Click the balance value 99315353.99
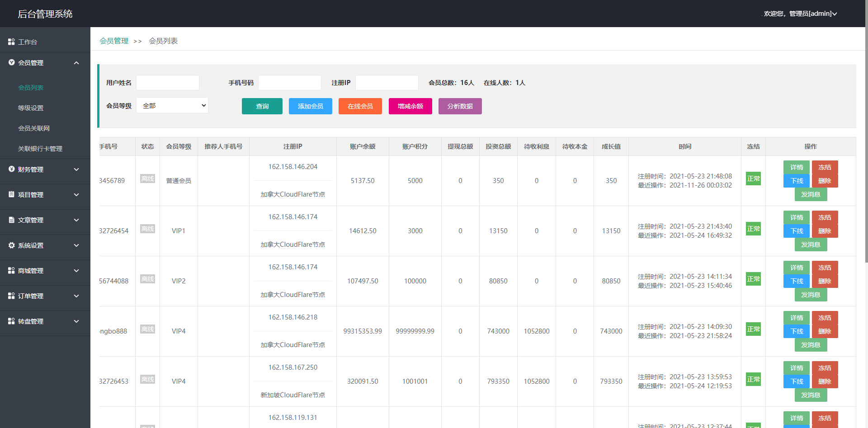 coord(363,331)
